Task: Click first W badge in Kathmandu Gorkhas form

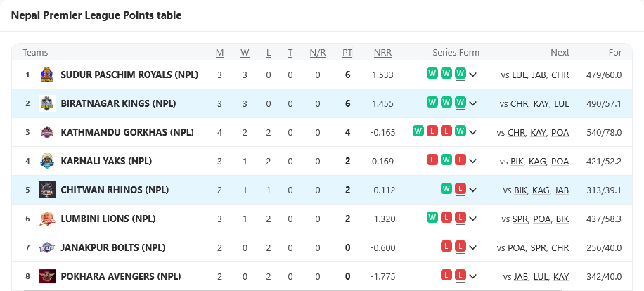Action: pos(418,131)
